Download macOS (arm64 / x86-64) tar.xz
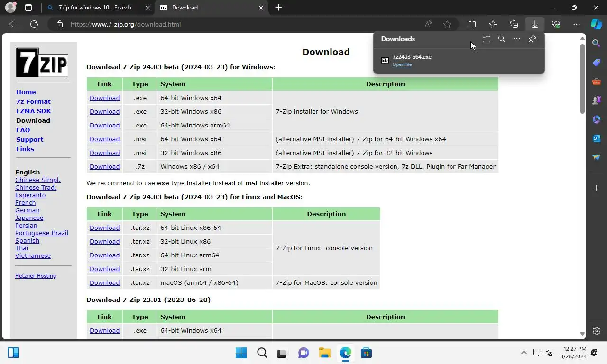 [x=104, y=282]
